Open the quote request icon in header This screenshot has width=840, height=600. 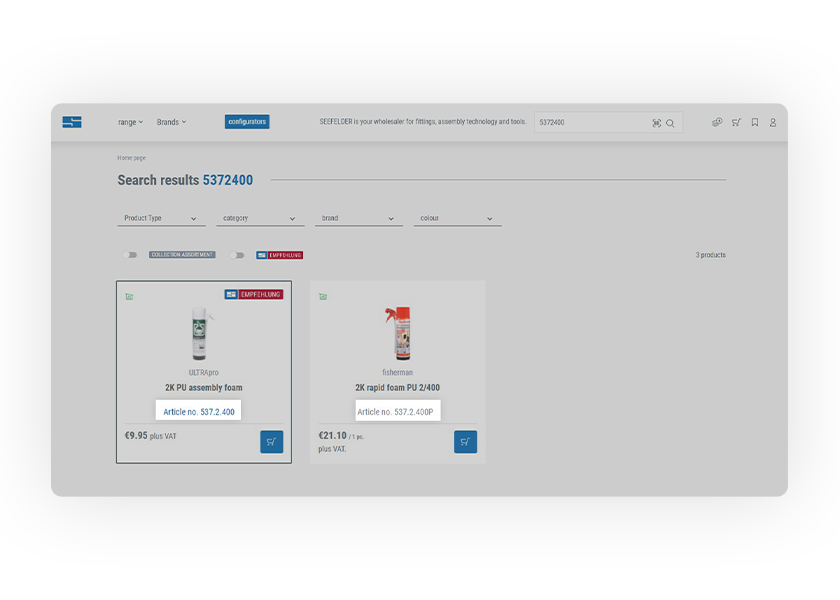[717, 122]
